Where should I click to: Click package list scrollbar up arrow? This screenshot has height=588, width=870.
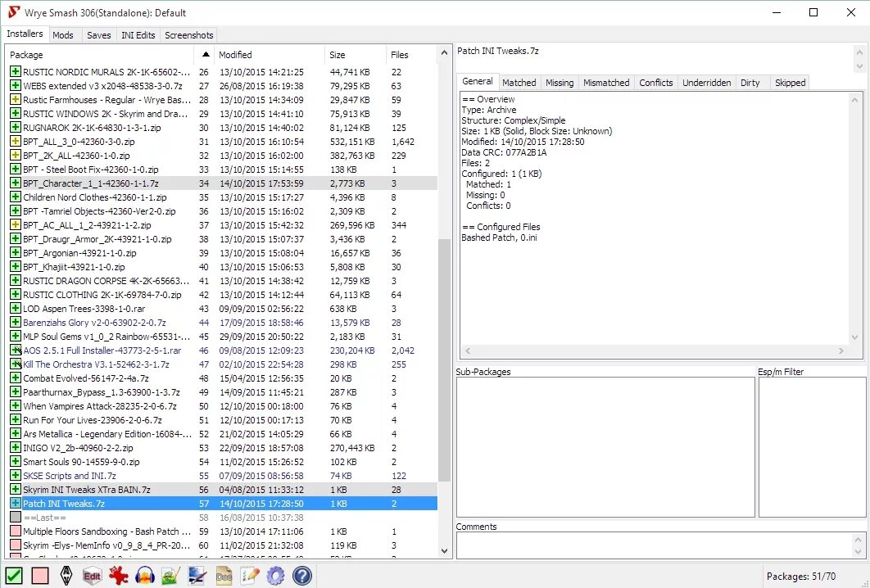click(x=444, y=53)
